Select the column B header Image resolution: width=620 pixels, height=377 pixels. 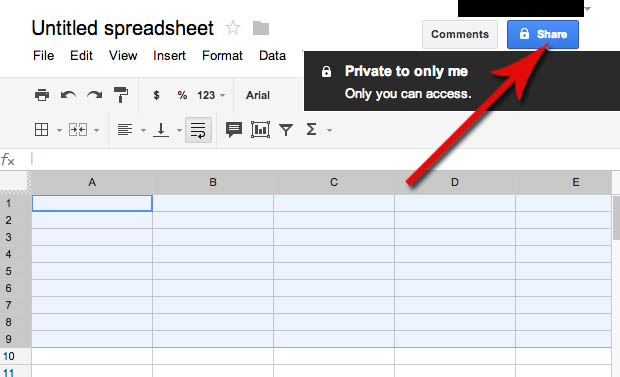point(213,182)
